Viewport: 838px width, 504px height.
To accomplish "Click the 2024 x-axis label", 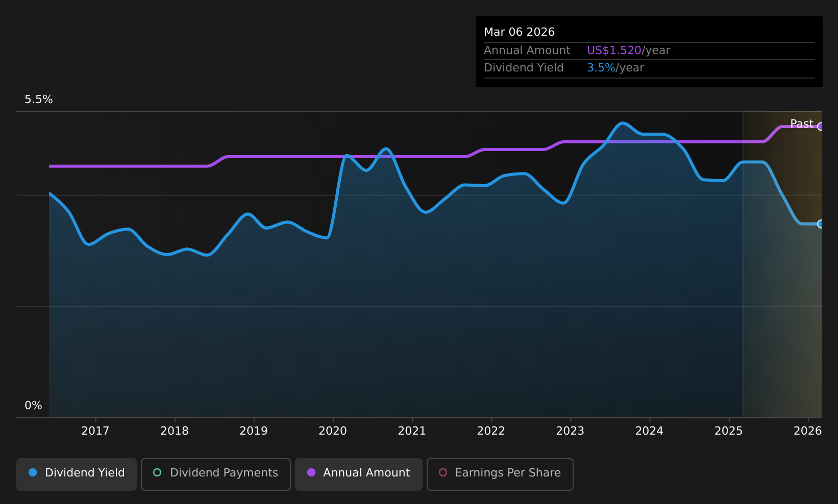I will pos(649,431).
